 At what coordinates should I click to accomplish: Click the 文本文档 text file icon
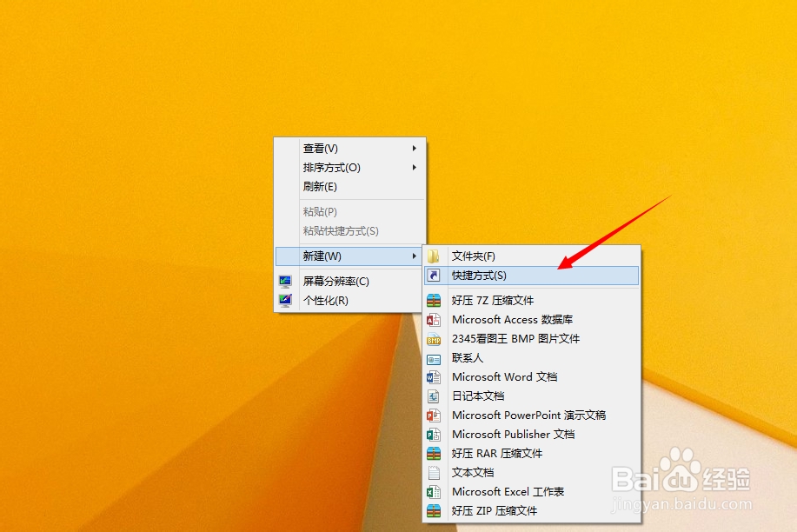tap(435, 472)
